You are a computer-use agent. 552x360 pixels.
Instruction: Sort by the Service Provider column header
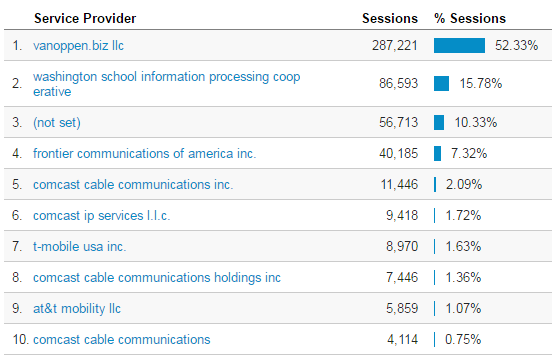pos(85,18)
